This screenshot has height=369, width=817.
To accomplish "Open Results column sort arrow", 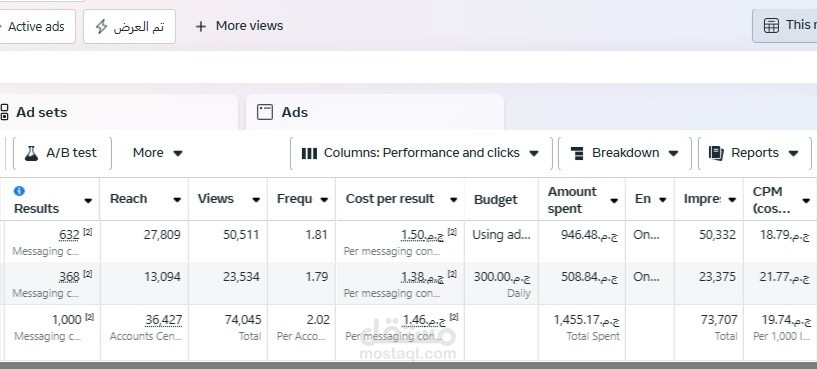I will 88,201.
